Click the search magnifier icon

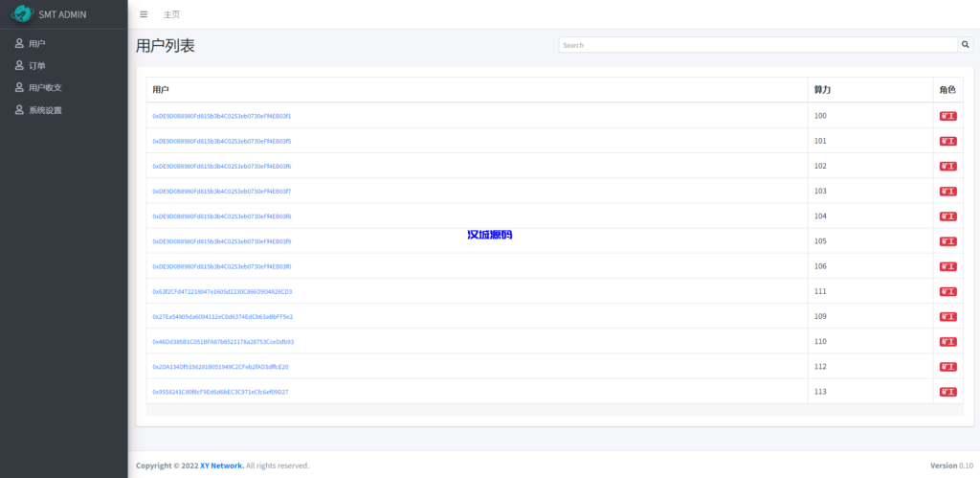tap(965, 44)
